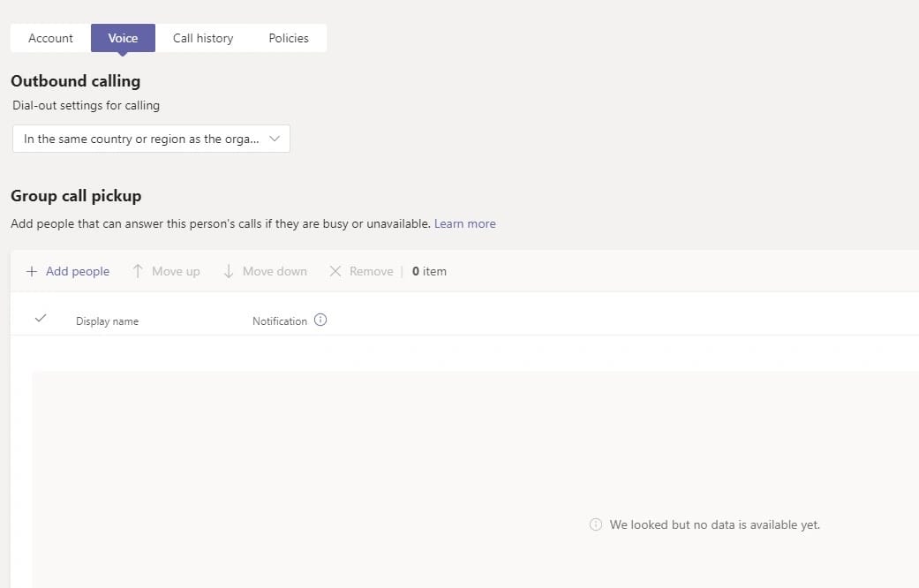The height and width of the screenshot is (588, 919).
Task: Click the up arrow icon for Move up
Action: coord(138,271)
